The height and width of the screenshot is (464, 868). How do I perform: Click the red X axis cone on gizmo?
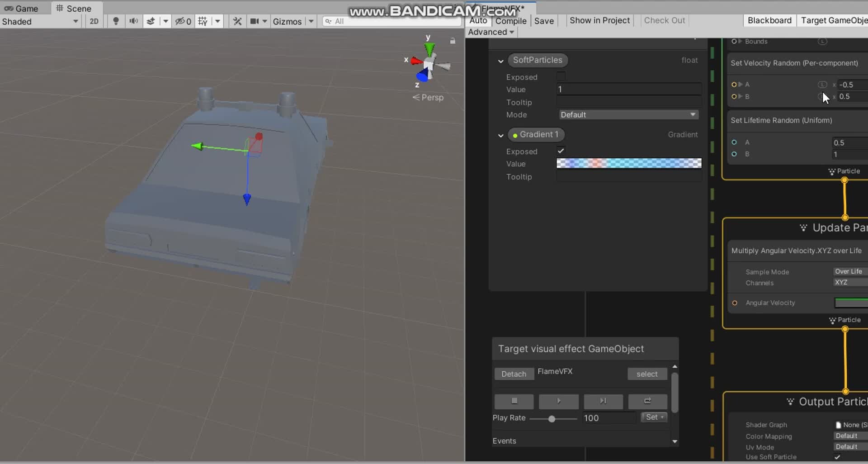pos(416,61)
